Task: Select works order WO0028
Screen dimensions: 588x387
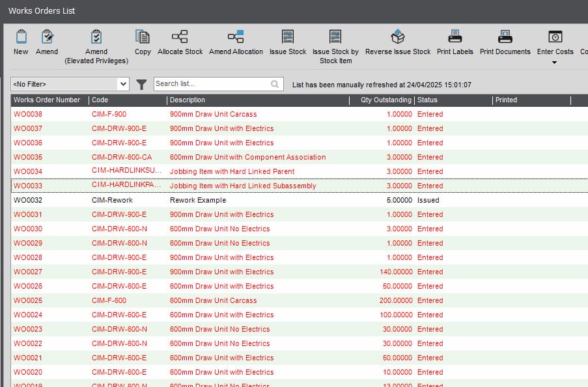Action: click(x=28, y=257)
